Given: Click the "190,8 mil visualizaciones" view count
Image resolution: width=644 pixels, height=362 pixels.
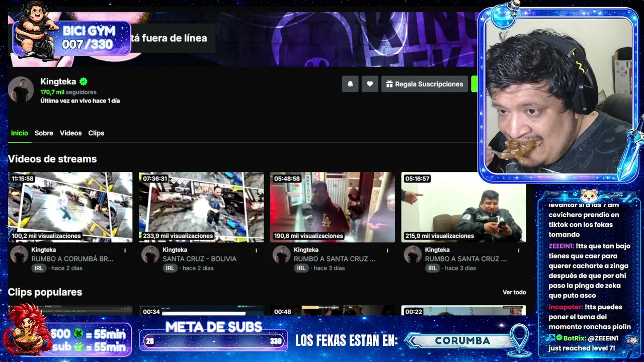Looking at the screenshot, I should click(x=308, y=236).
